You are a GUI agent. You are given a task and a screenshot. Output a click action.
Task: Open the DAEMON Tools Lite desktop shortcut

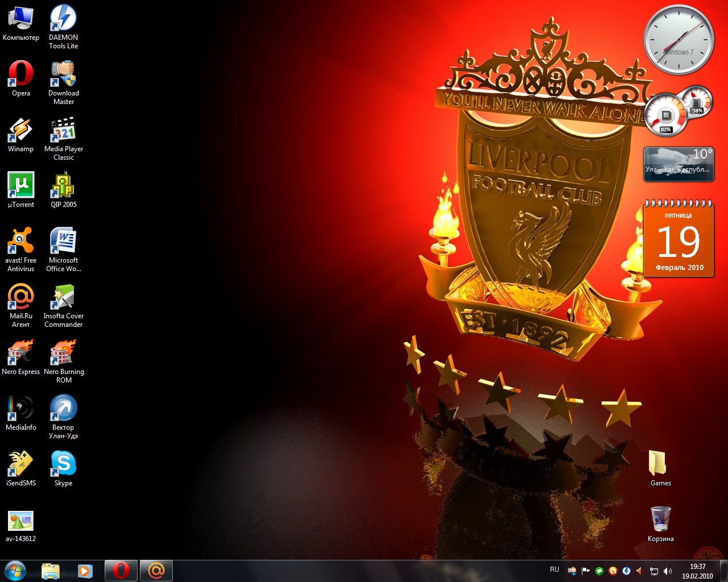click(x=63, y=19)
